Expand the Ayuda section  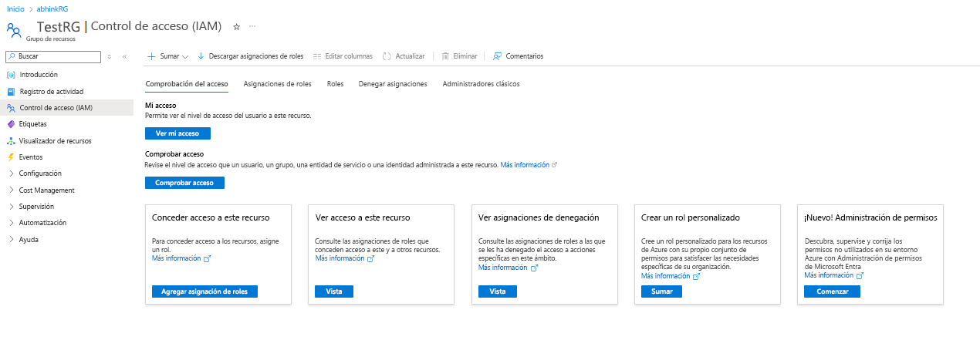pyautogui.click(x=11, y=240)
